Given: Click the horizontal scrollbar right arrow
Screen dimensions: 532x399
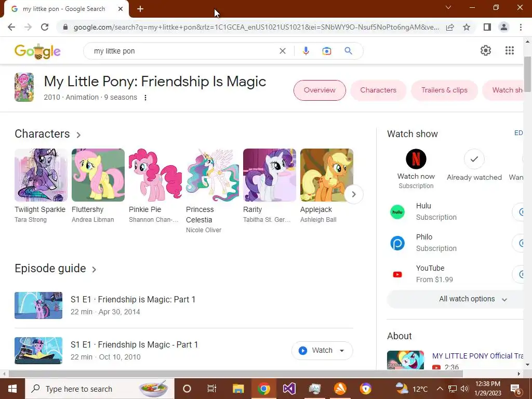Looking at the screenshot, I should click(519, 374).
